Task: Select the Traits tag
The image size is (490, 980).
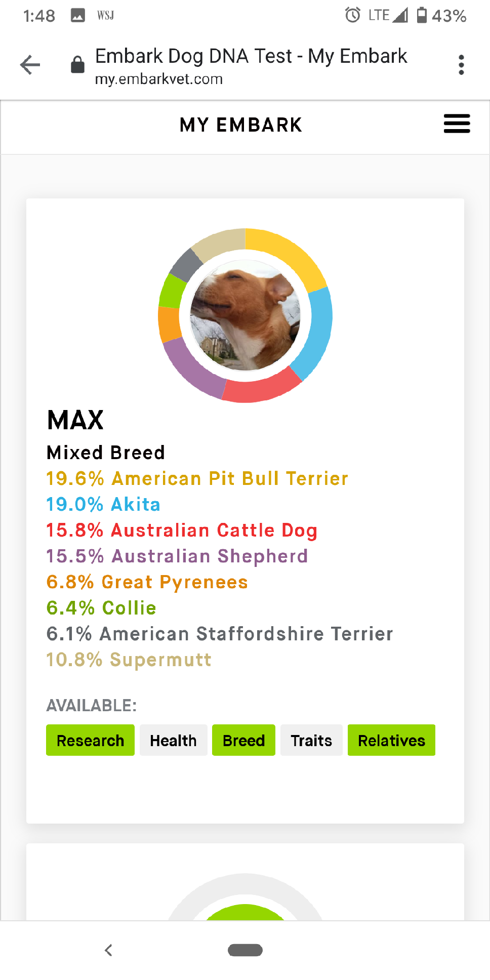Action: click(x=311, y=740)
